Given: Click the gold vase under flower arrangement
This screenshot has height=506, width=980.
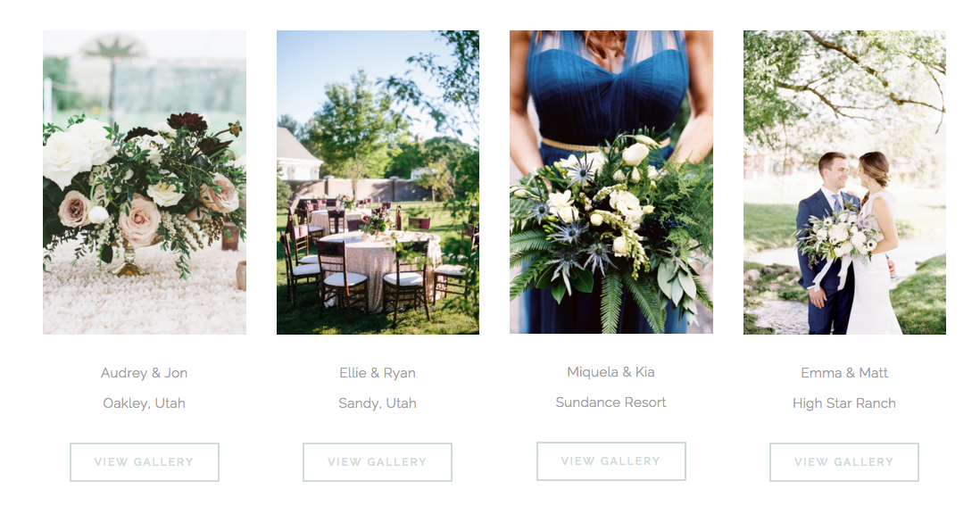Looking at the screenshot, I should [x=129, y=257].
